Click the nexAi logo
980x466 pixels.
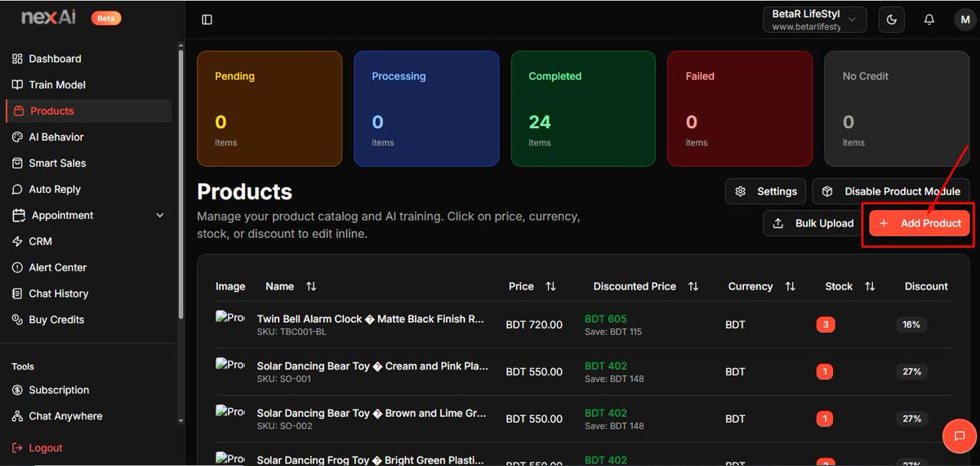[49, 17]
